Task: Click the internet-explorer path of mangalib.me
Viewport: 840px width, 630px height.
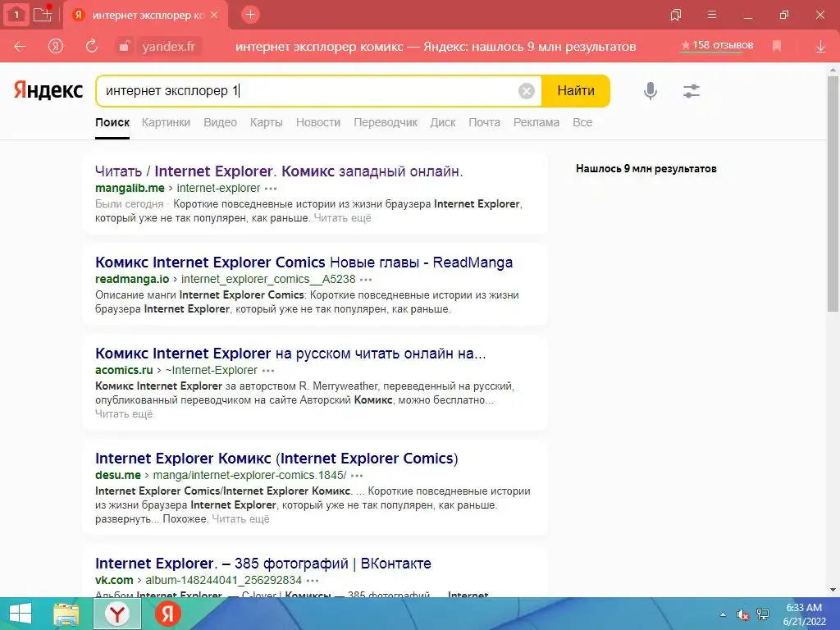Action: 218,188
